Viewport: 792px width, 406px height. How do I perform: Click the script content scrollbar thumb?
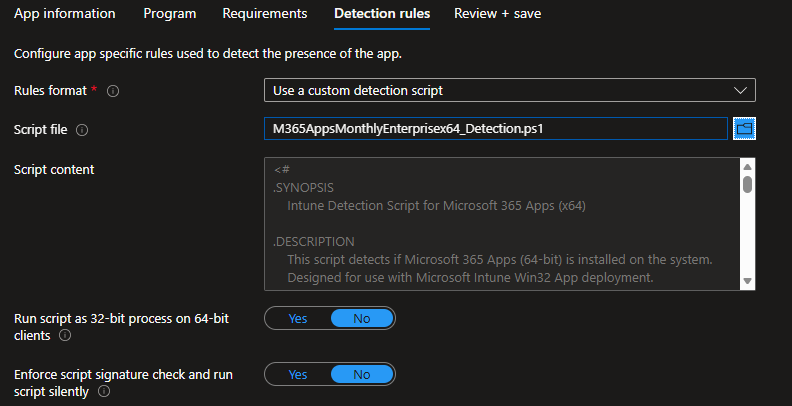[x=746, y=184]
